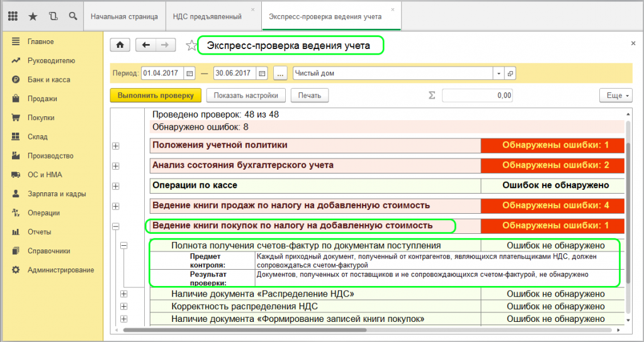Open history icon in top bar

[53, 16]
